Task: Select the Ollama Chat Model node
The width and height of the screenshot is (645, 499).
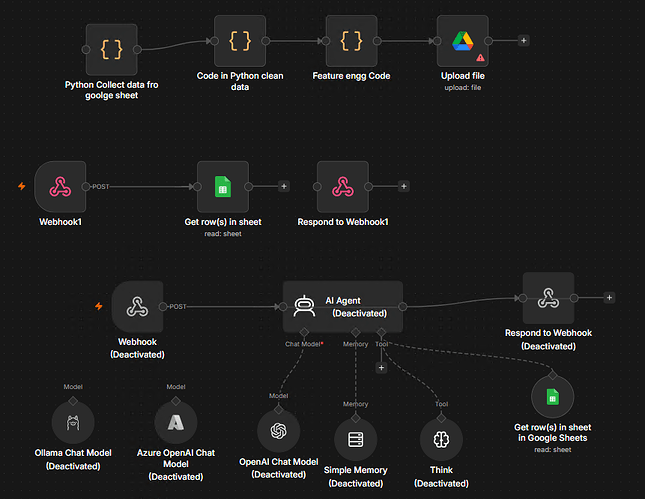Action: (73, 422)
